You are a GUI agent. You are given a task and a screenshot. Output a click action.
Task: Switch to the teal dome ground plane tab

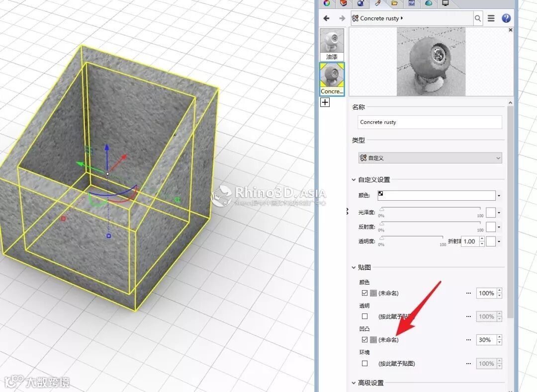tap(429, 3)
